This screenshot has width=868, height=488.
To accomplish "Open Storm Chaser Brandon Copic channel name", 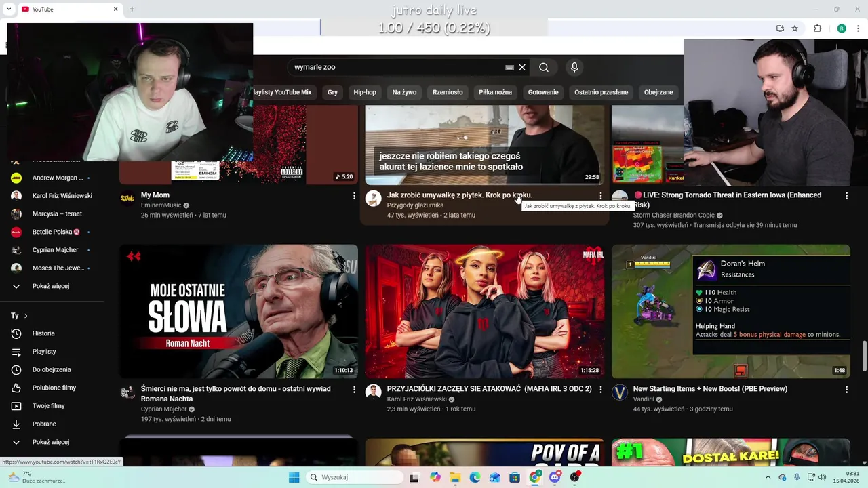I will pos(674,216).
